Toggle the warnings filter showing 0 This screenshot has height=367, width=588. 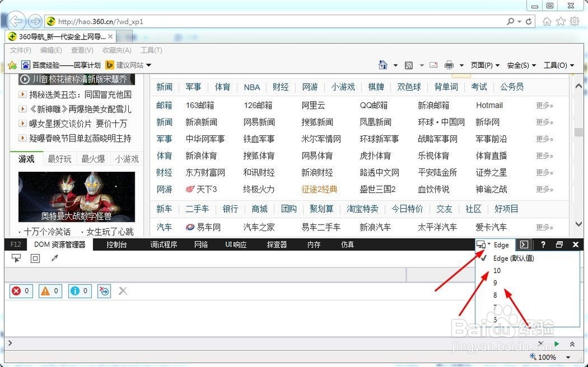(x=50, y=291)
